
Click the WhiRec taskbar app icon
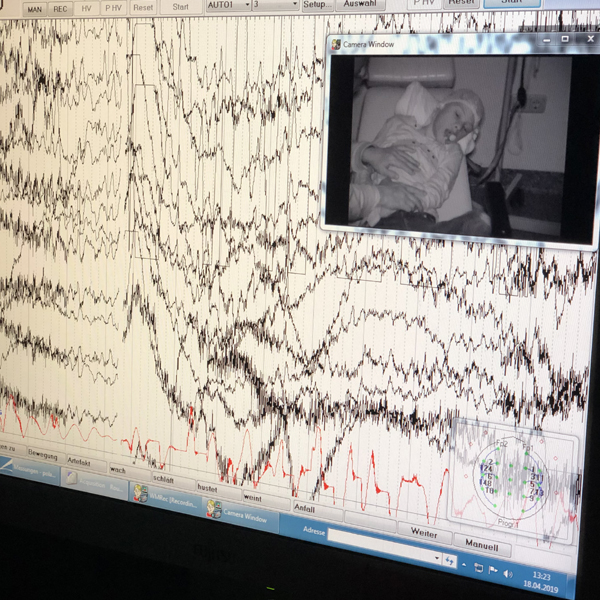pyautogui.click(x=140, y=493)
